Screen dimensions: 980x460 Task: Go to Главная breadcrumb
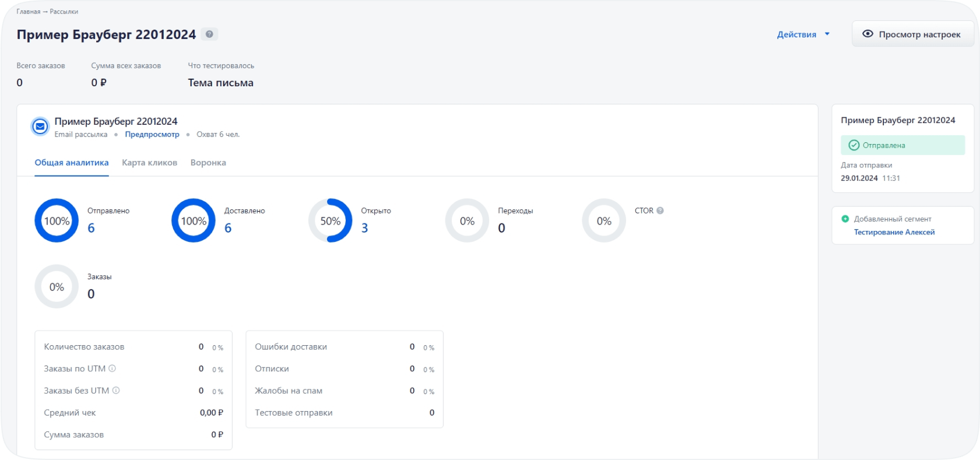pyautogui.click(x=29, y=12)
